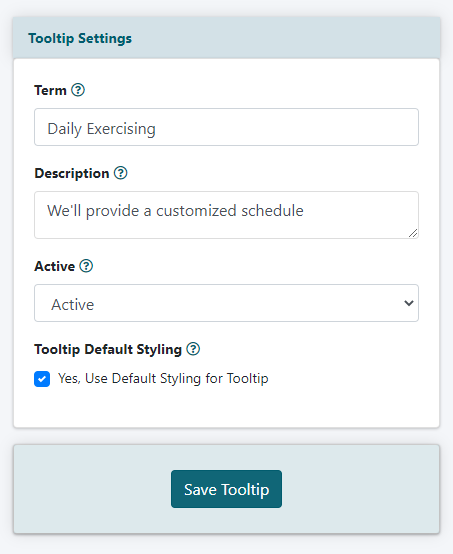Screen dimensions: 453x554
Task: Tick the checkmark box for default styling
Action: coord(42,379)
